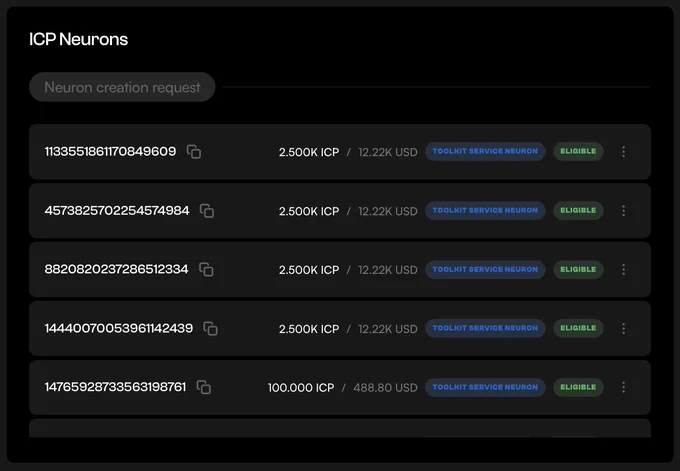
Task: Select neuron ID text 4573825702254574984
Action: (117, 210)
